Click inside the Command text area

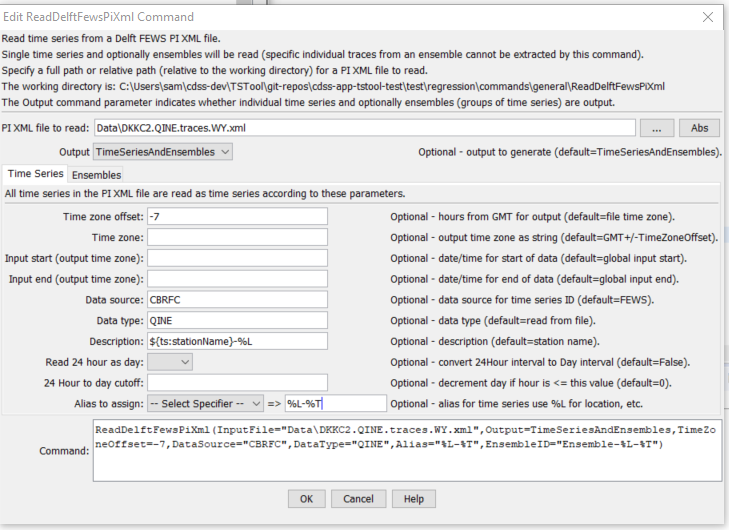point(407,450)
